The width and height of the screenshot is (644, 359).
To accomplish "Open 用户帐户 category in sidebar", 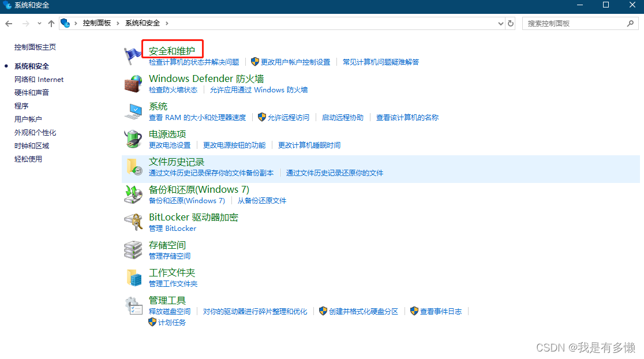I will 28,119.
